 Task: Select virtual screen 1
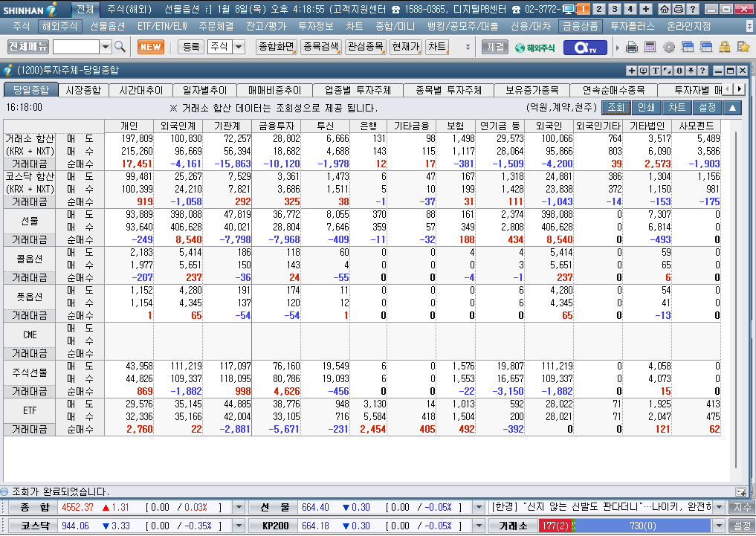584,9
